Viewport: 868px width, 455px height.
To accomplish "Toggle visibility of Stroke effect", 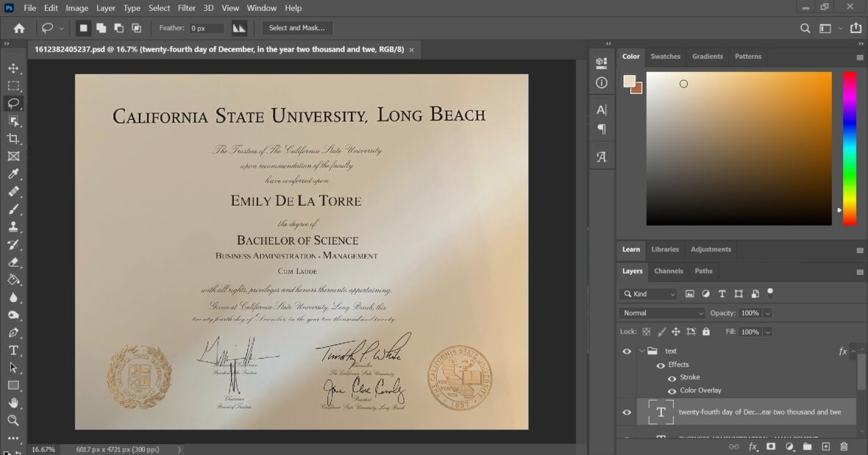I will coord(672,378).
